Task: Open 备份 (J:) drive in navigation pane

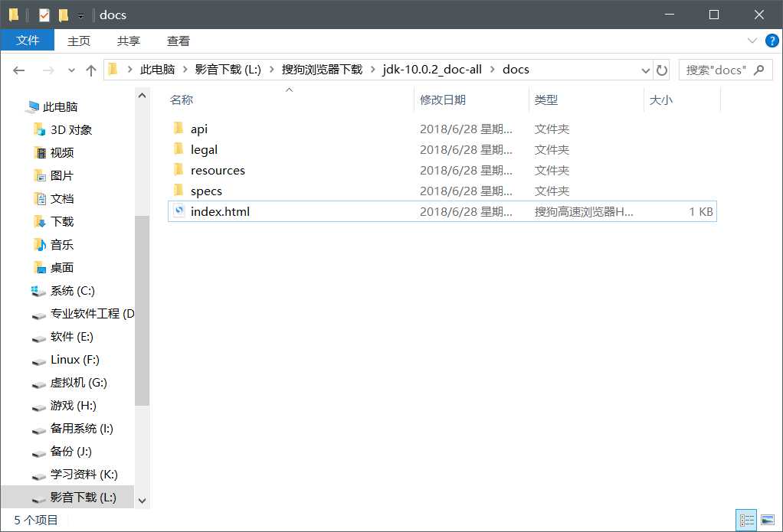Action: [x=71, y=451]
